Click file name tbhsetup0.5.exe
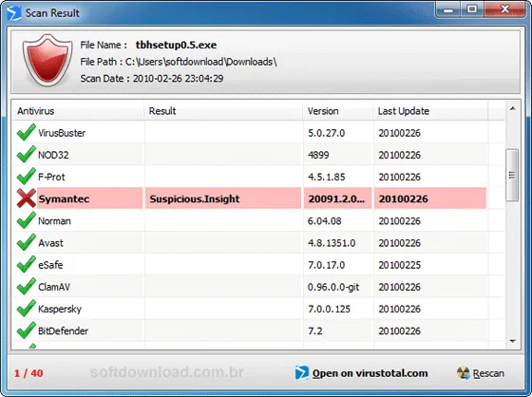The width and height of the screenshot is (532, 397). point(176,46)
